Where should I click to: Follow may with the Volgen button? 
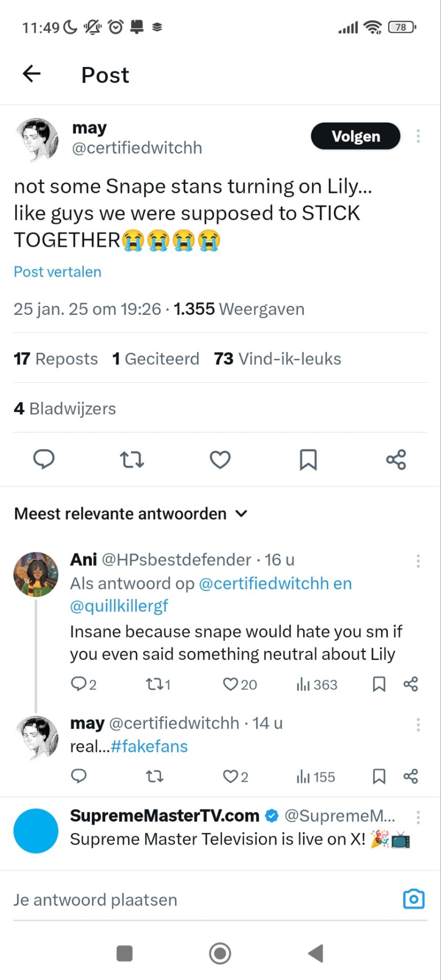pos(355,136)
